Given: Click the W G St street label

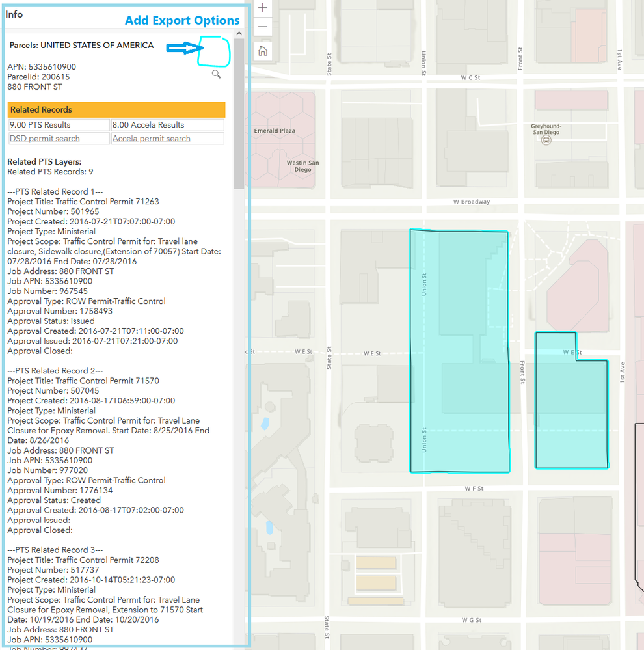Looking at the screenshot, I should click(472, 620).
